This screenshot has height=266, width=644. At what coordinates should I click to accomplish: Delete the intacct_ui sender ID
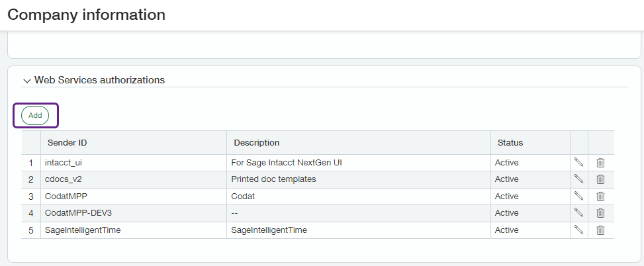(x=600, y=162)
